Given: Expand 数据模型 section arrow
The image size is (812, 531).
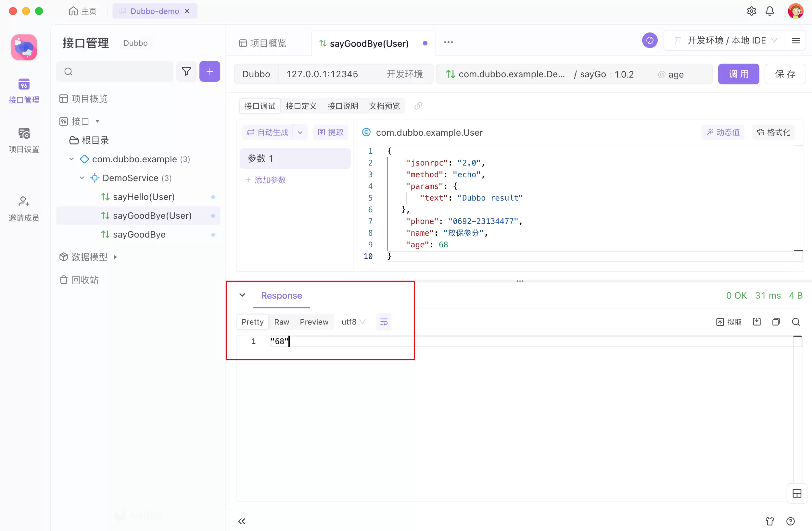Looking at the screenshot, I should 115,257.
